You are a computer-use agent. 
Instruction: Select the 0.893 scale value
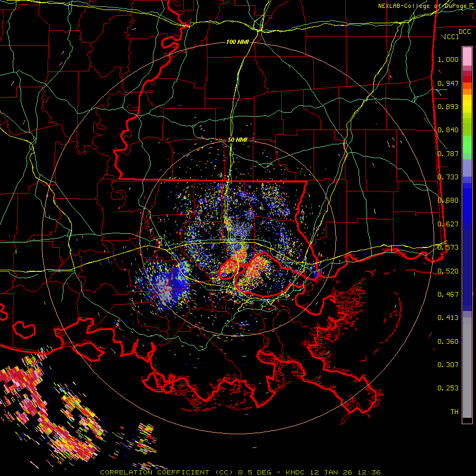[448, 106]
